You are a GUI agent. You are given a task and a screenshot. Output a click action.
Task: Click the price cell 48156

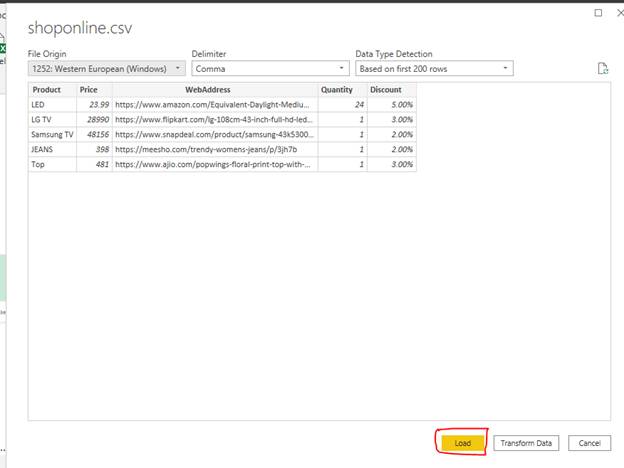click(94, 135)
